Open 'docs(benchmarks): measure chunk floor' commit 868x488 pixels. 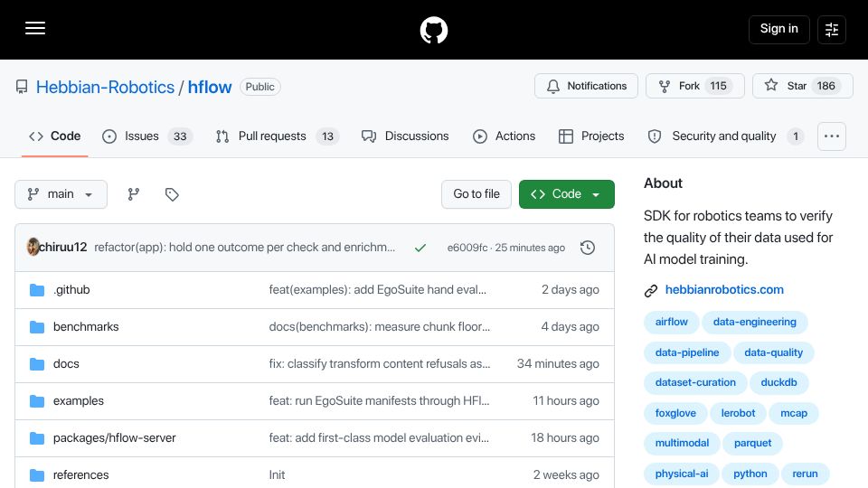[379, 327]
